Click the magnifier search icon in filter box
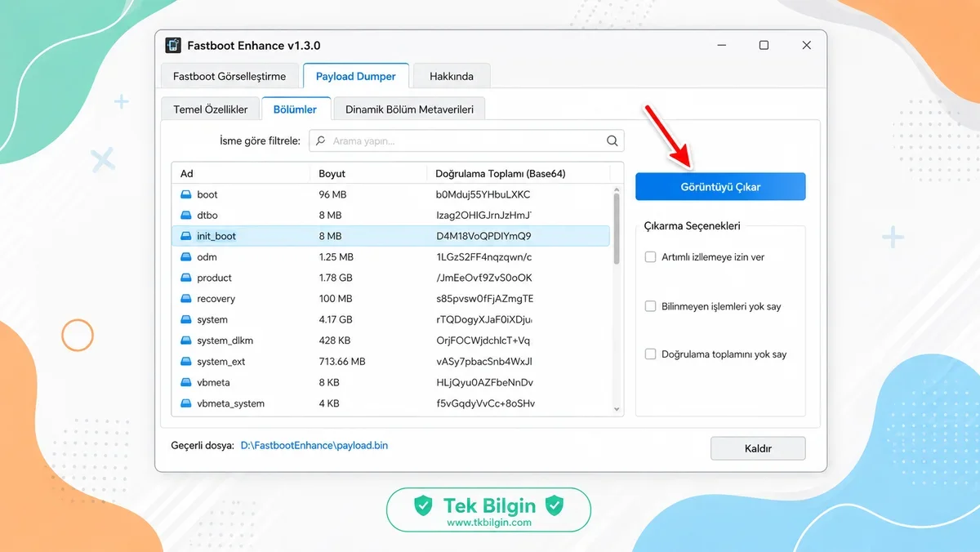 [x=612, y=141]
